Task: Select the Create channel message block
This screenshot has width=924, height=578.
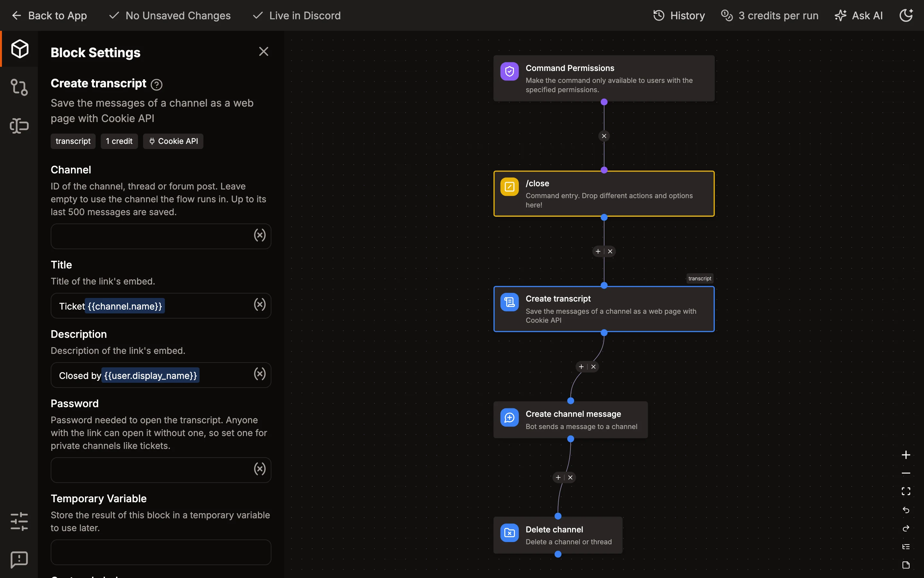Action: coord(570,420)
